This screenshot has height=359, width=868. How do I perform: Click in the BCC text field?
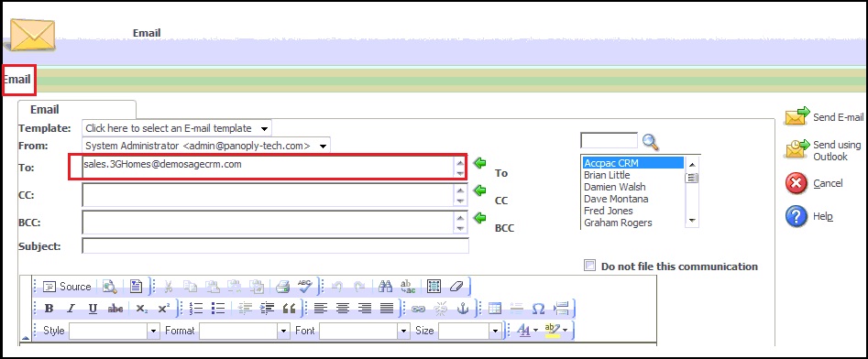(x=268, y=223)
